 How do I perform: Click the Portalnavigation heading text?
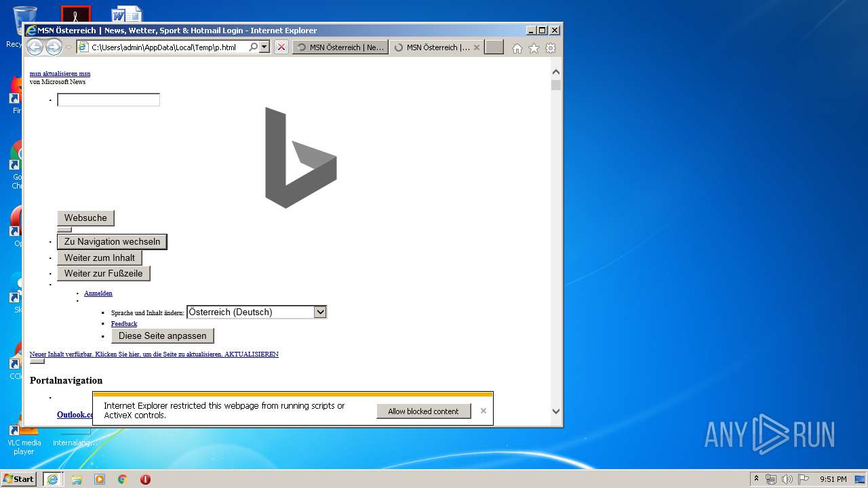(66, 380)
